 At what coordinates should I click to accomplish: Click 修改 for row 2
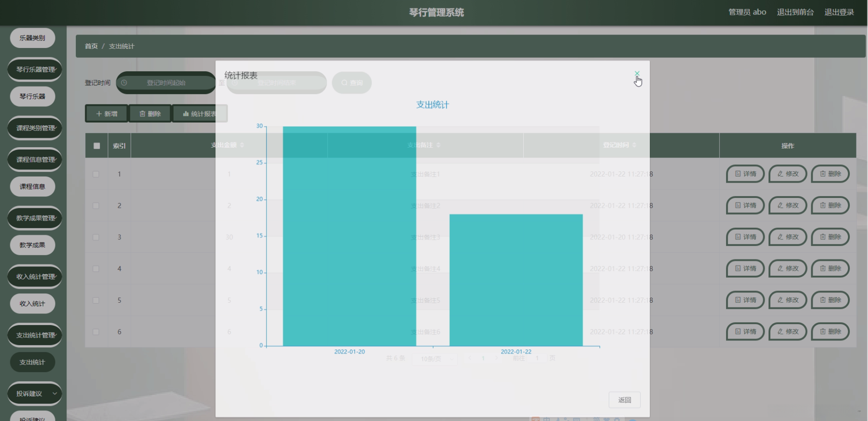point(788,205)
